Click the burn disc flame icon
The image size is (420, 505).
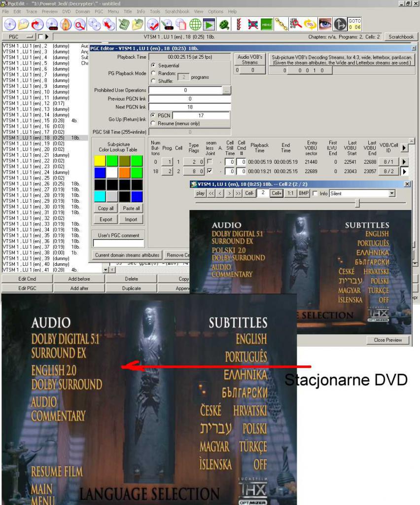point(66,25)
